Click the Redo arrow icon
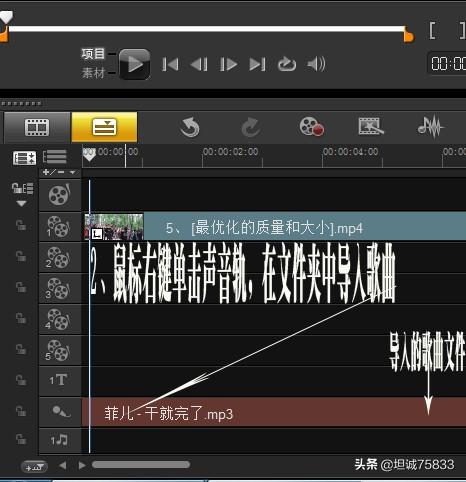This screenshot has height=482, width=466. pos(251,127)
